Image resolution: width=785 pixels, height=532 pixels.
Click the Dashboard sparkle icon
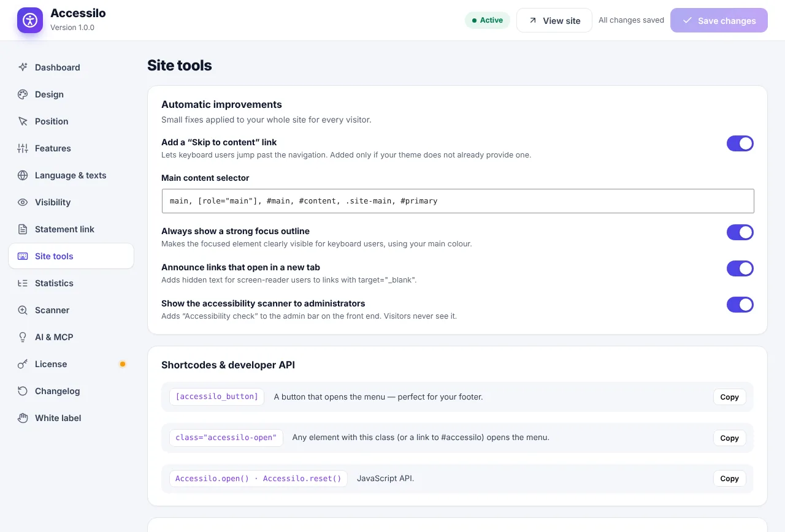click(23, 67)
